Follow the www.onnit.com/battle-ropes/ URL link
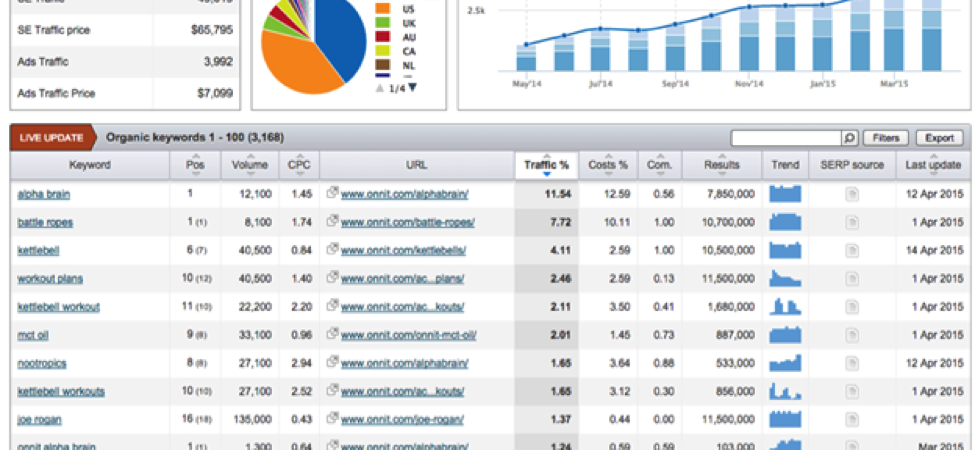Screen dimensions: 975x450 [407, 223]
